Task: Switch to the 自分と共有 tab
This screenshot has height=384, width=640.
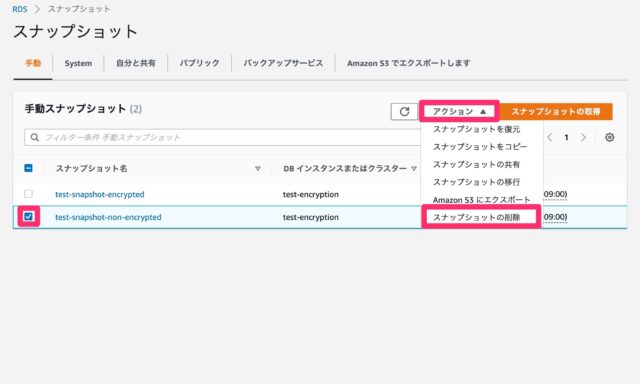Action: coord(136,63)
